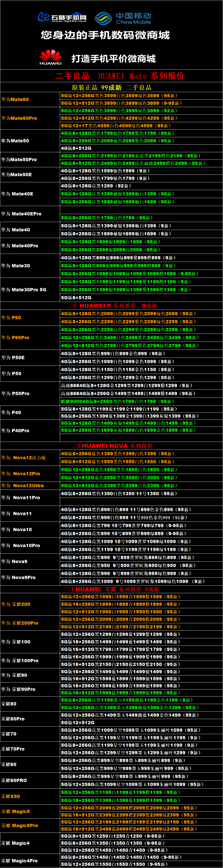The height and width of the screenshot is (868, 223).
Task: Select the 华为 Nova10Pro model name
Action: coord(20,545)
